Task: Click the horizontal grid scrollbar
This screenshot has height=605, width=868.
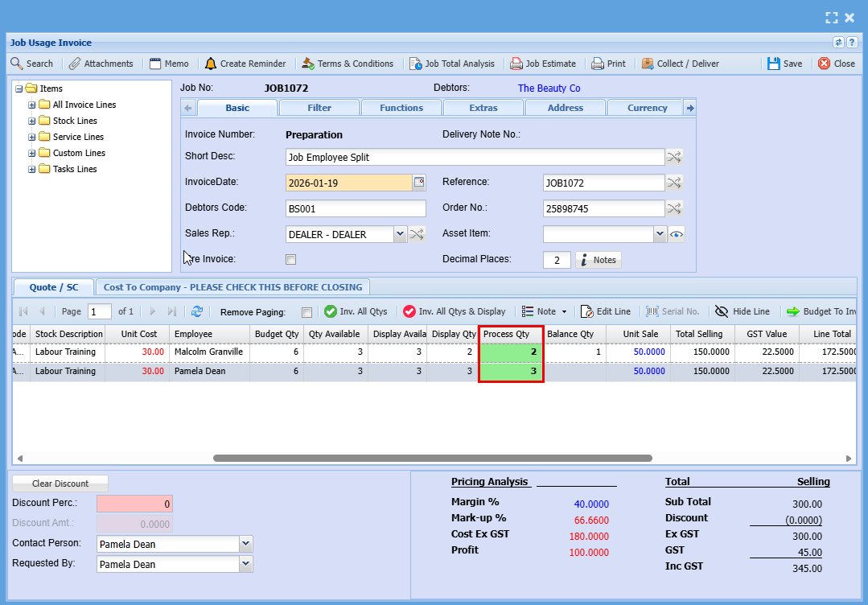Action: click(432, 459)
